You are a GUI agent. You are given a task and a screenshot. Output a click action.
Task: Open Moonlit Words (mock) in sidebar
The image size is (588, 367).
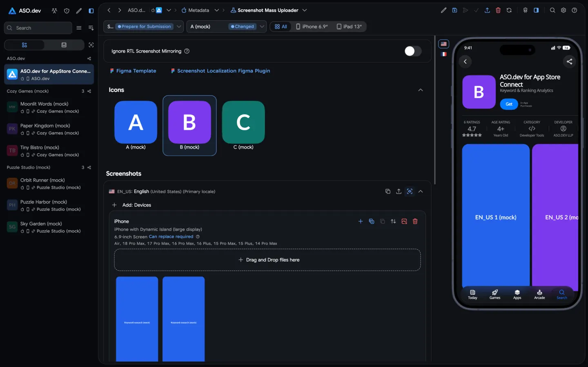tap(49, 107)
